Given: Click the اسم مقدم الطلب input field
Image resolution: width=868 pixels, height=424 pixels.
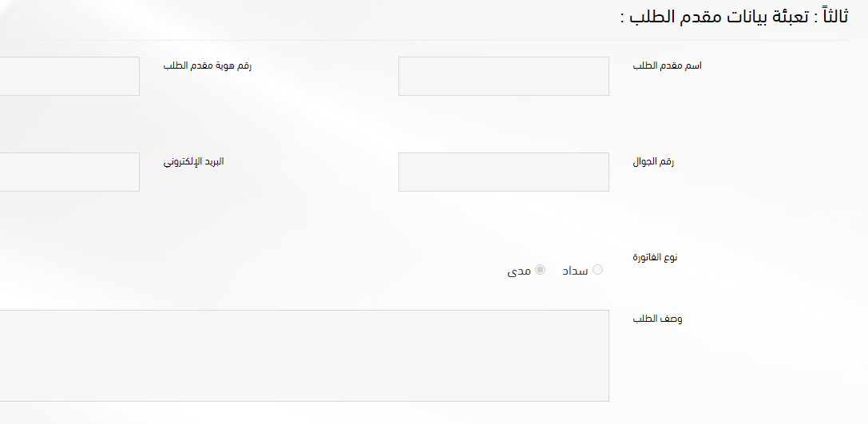Looking at the screenshot, I should [x=503, y=77].
